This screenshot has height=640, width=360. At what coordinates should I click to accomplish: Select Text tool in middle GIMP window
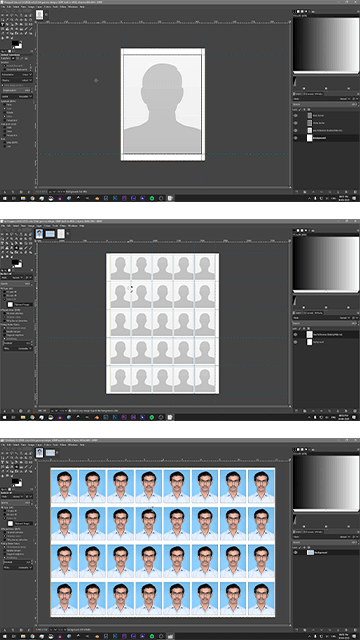11,248
